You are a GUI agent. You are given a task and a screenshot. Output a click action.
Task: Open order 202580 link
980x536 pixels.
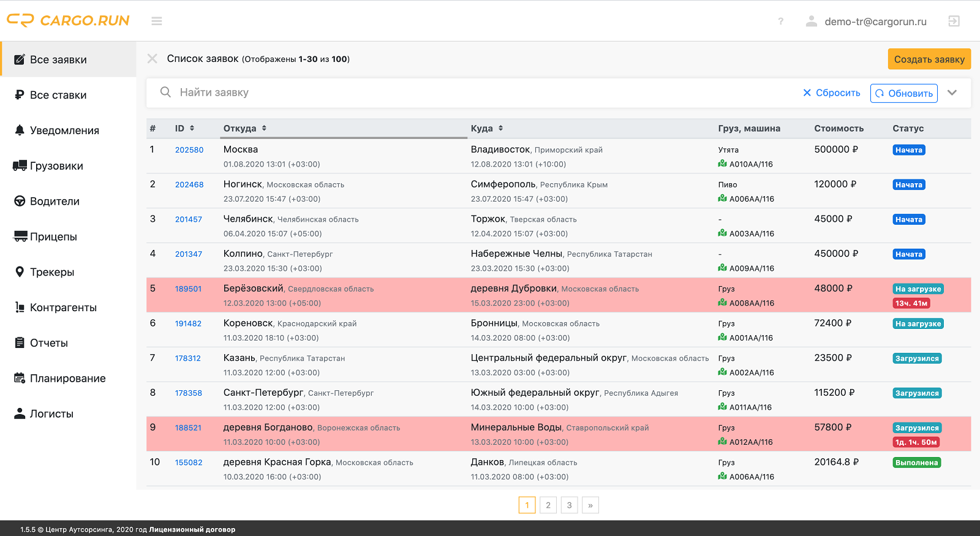coord(189,149)
